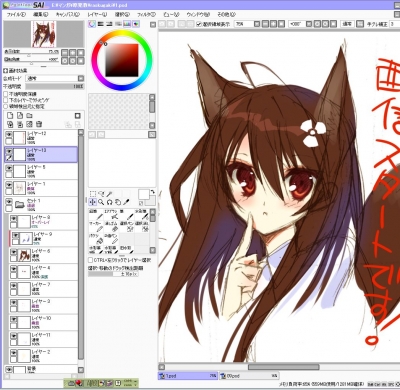The image size is (400, 390).
Task: Open the キャンバス menu
Action: pyautogui.click(x=68, y=14)
